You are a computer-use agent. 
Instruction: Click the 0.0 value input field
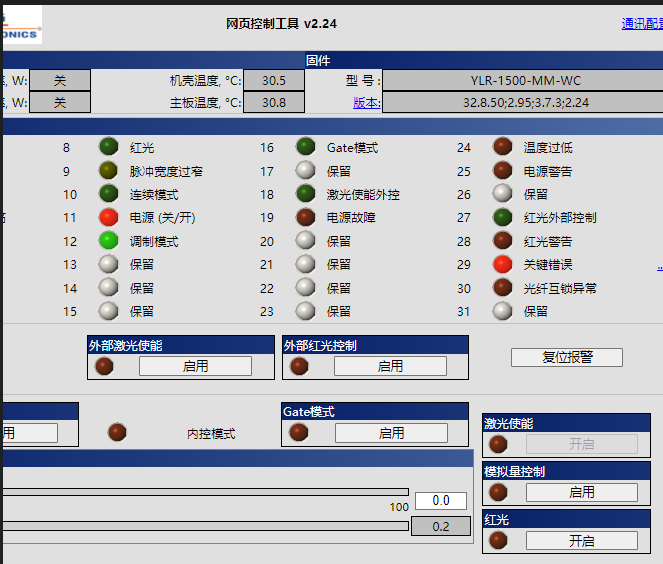440,500
